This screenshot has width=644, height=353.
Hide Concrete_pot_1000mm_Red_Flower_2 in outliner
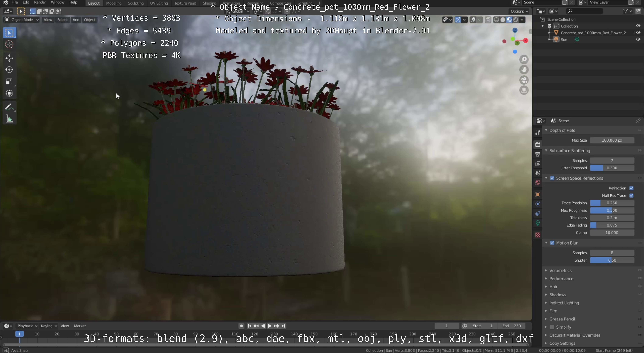click(x=638, y=33)
